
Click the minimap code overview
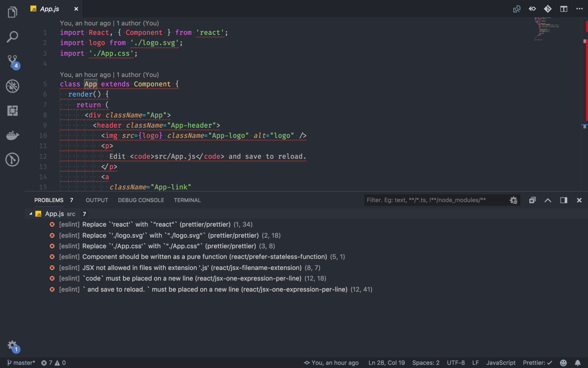(546, 29)
